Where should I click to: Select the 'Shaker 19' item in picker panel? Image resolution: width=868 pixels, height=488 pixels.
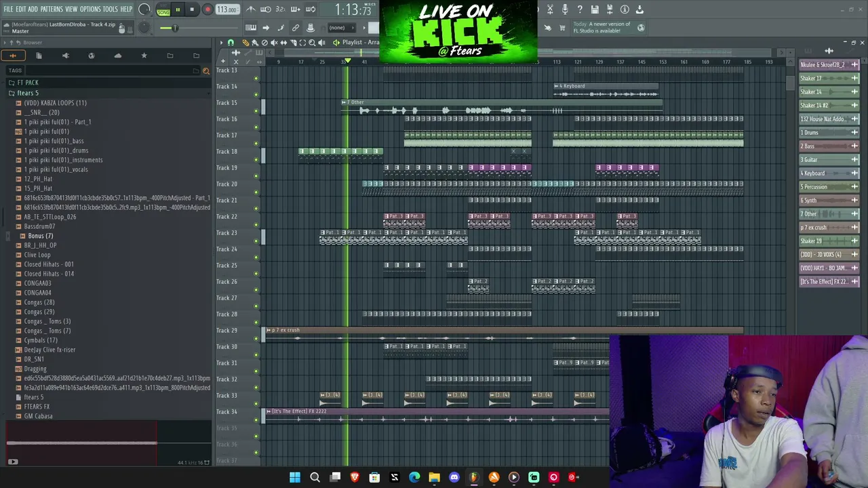coord(829,241)
